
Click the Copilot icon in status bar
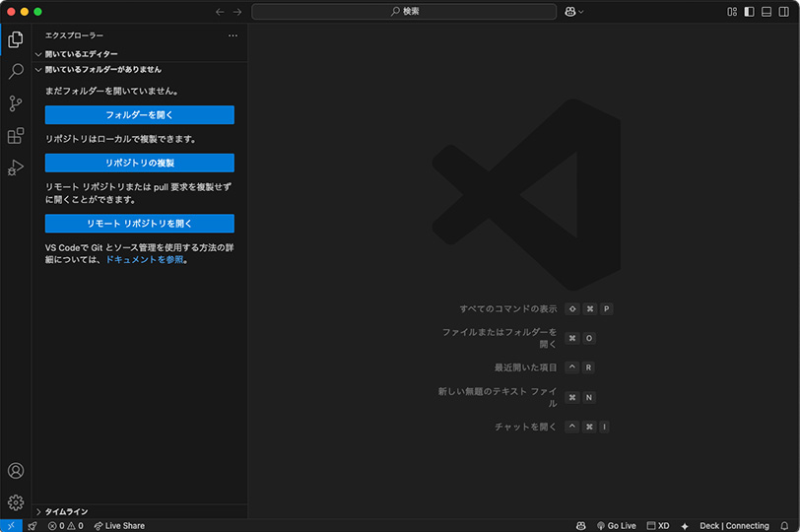(x=580, y=526)
